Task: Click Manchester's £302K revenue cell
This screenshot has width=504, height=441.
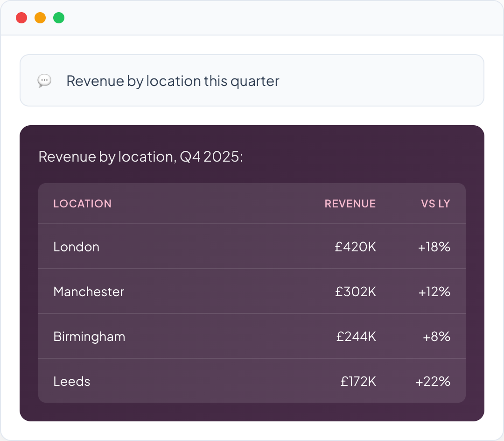Action: coord(355,292)
